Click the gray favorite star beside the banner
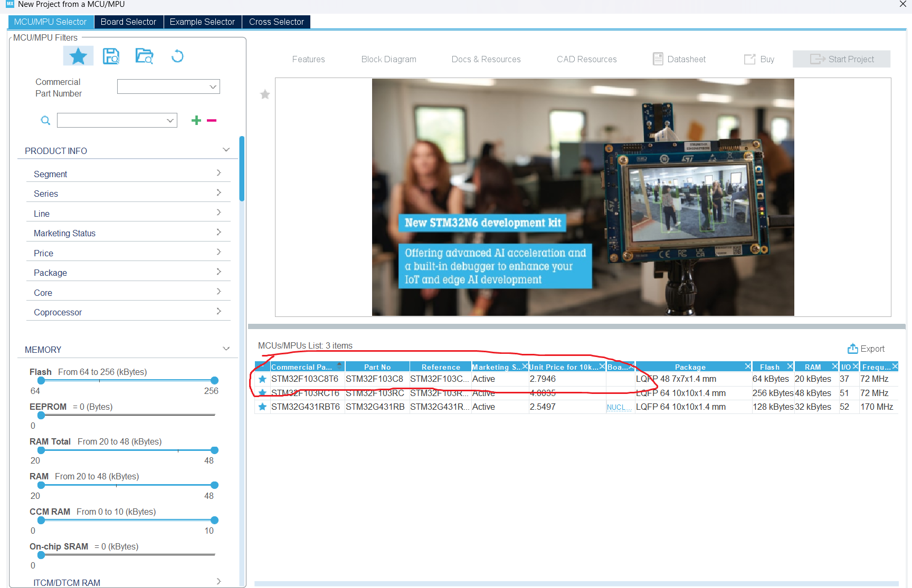Screen dimensions: 912x588 (x=265, y=94)
